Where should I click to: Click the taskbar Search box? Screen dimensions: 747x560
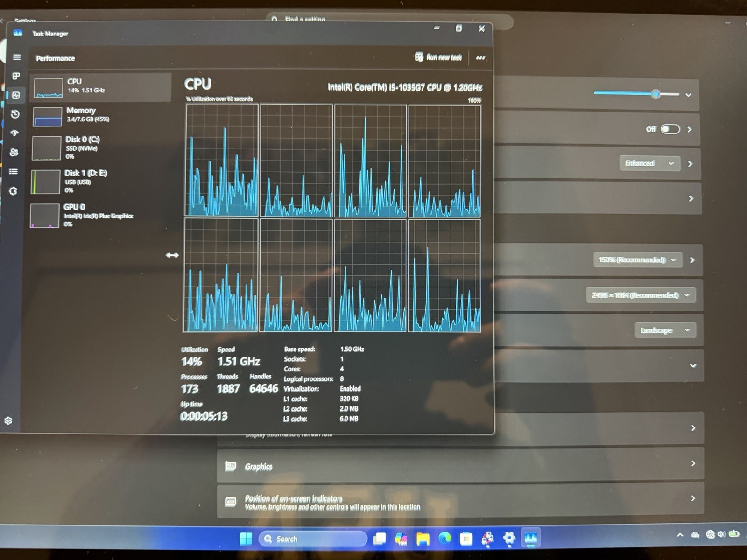pos(312,539)
